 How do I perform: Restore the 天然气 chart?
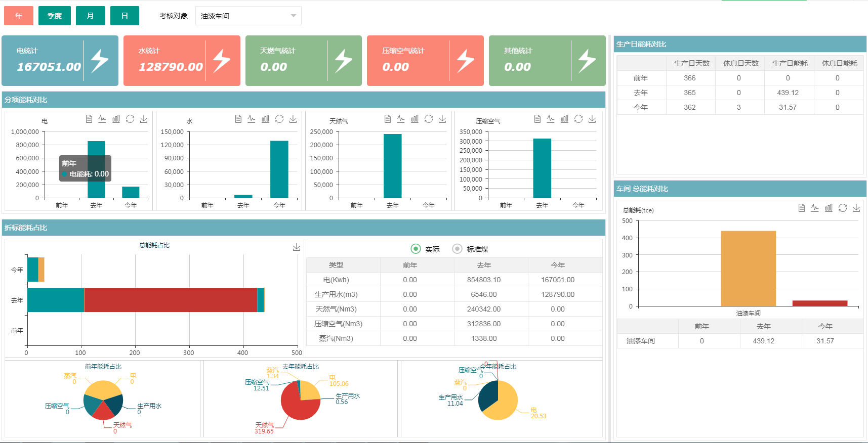pos(429,119)
